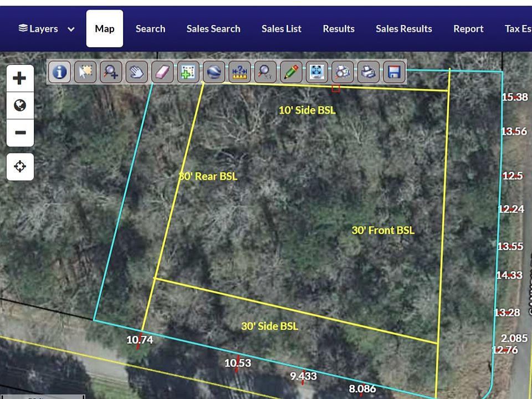The width and height of the screenshot is (532, 399).
Task: Choose the zoom-in magnifier tool
Action: [111, 72]
